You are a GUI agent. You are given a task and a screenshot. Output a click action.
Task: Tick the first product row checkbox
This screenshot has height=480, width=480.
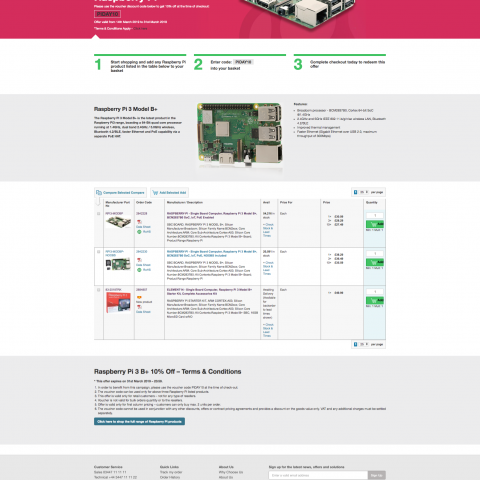click(x=98, y=214)
